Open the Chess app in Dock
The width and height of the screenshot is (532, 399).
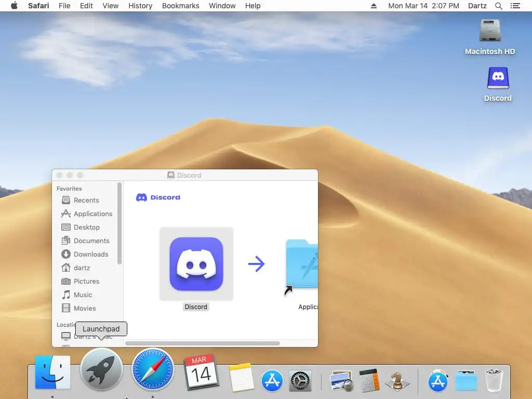click(397, 381)
